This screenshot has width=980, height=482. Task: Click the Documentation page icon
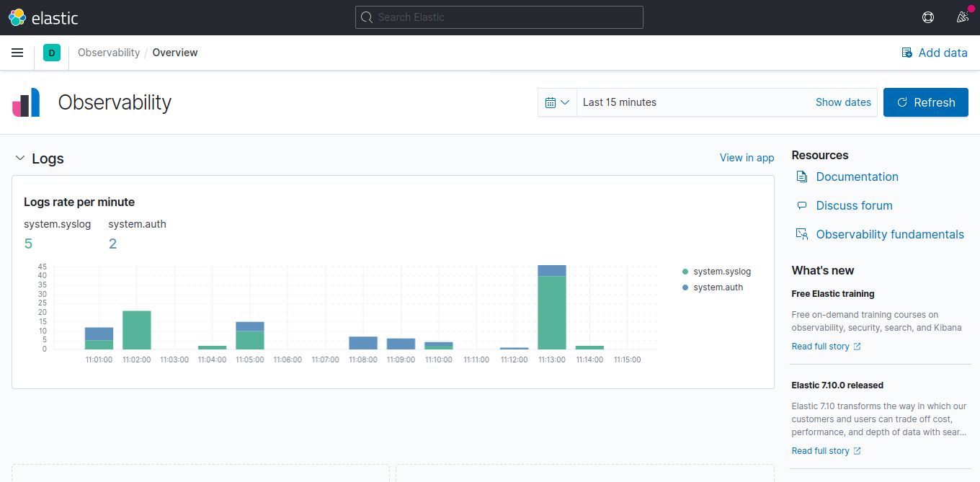801,177
